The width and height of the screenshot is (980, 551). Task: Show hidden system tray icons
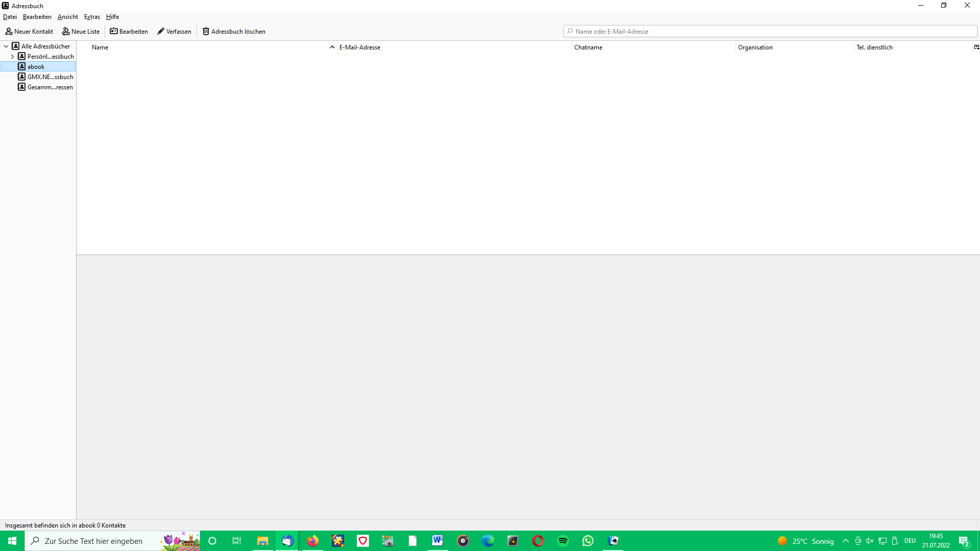(846, 541)
